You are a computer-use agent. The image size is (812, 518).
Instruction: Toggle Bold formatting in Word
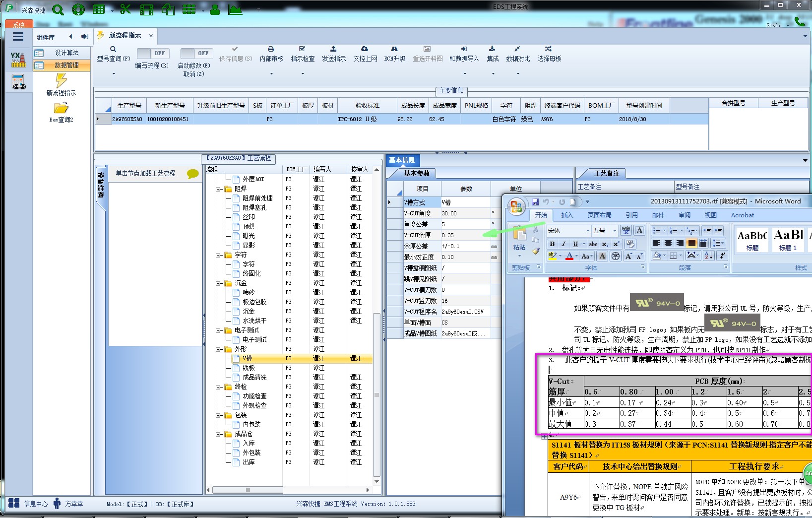[552, 244]
